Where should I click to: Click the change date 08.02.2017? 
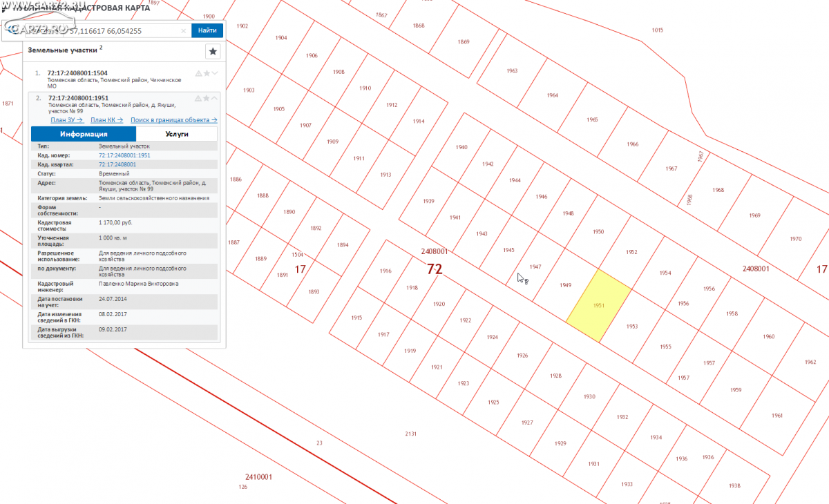[x=113, y=314]
